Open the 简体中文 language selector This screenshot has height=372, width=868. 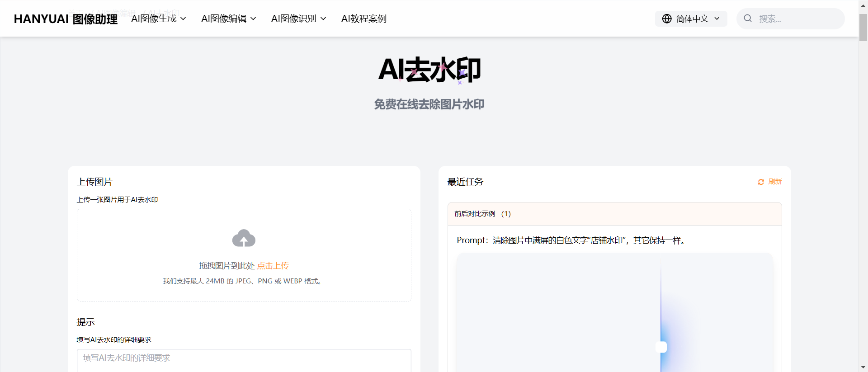pos(691,19)
